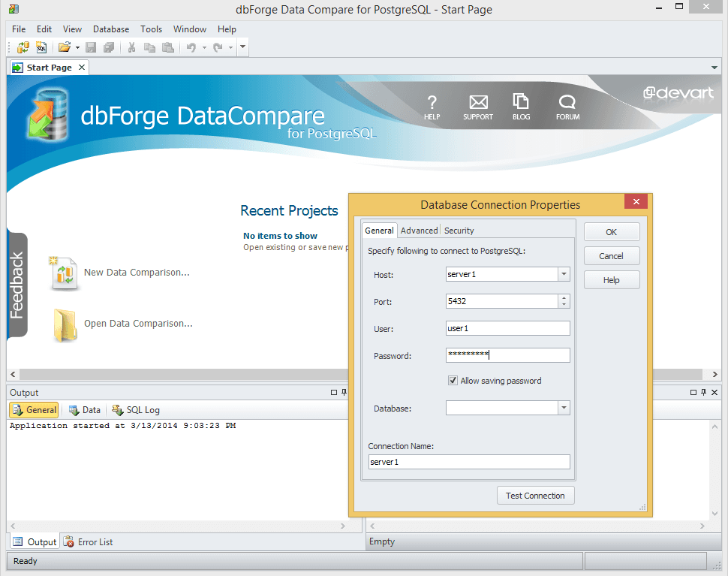Click the Host combo box field
Viewport: 728px width, 576px height.
[x=501, y=274]
